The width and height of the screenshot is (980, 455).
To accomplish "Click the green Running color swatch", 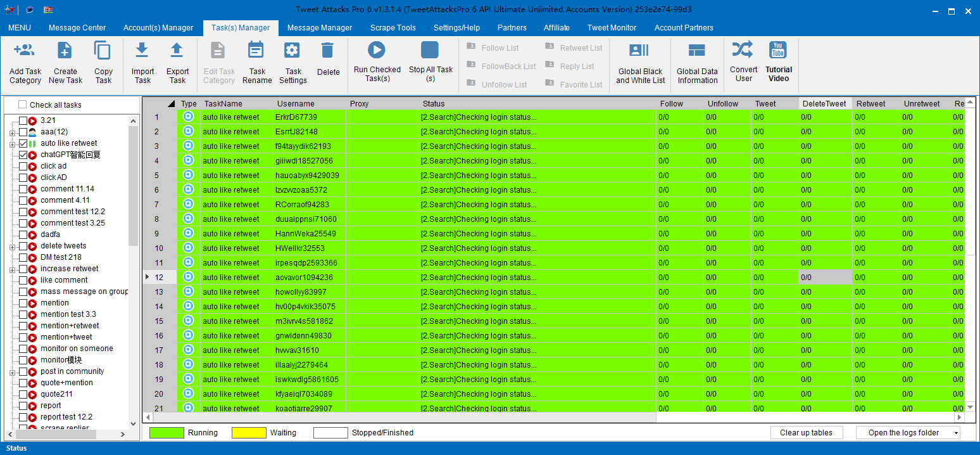I will pos(166,433).
